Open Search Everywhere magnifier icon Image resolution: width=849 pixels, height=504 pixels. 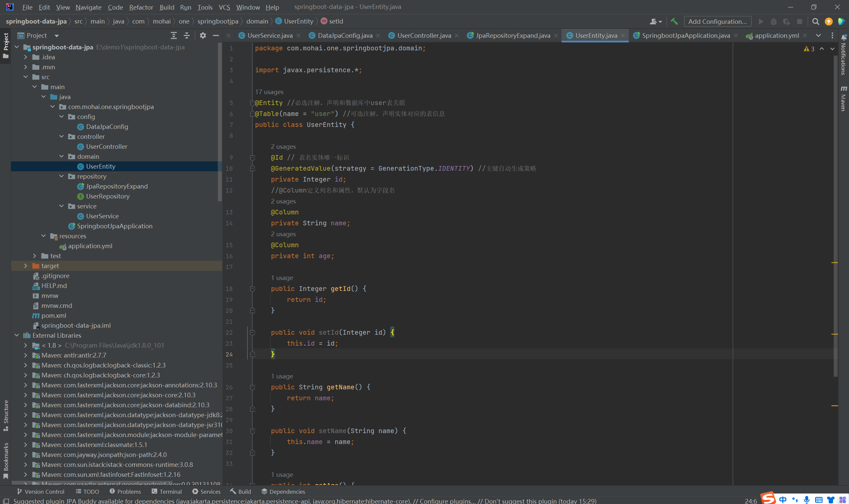[x=816, y=22]
